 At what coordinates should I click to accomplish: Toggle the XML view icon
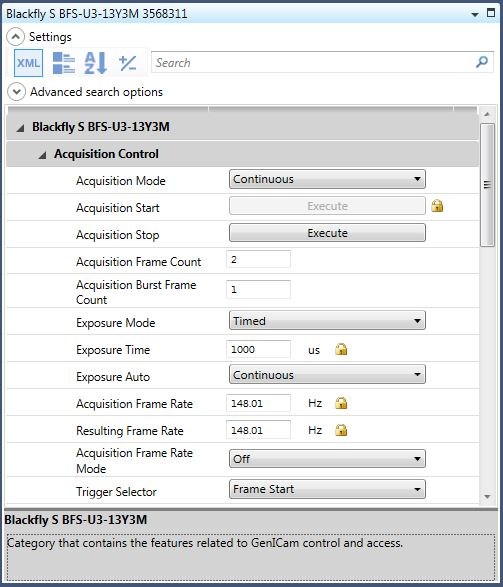28,63
